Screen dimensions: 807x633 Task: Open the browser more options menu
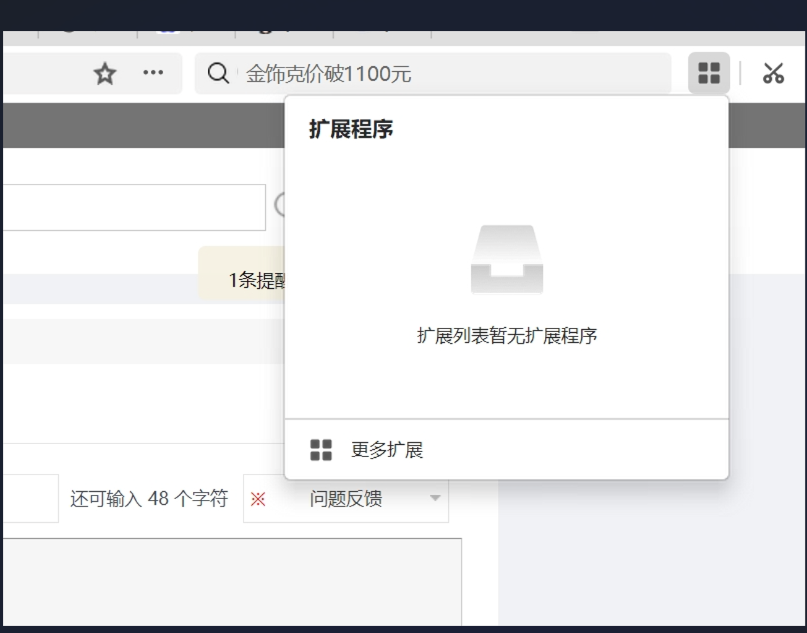[151, 72]
